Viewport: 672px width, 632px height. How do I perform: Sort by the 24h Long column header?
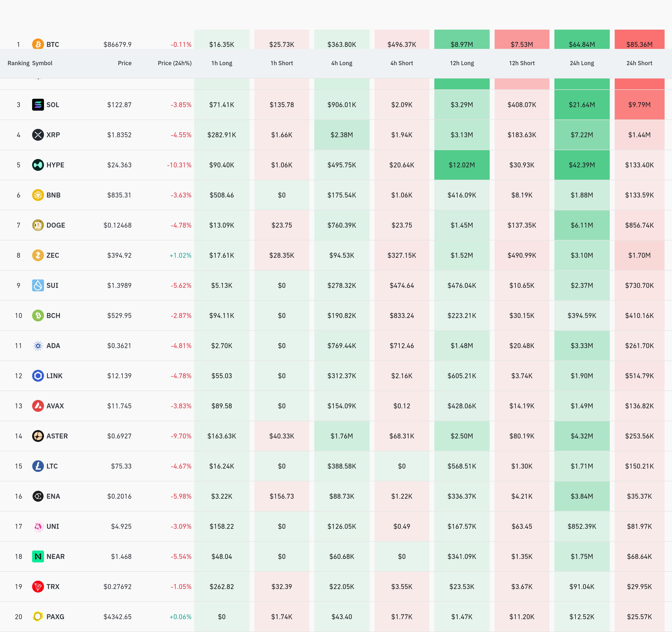coord(582,63)
